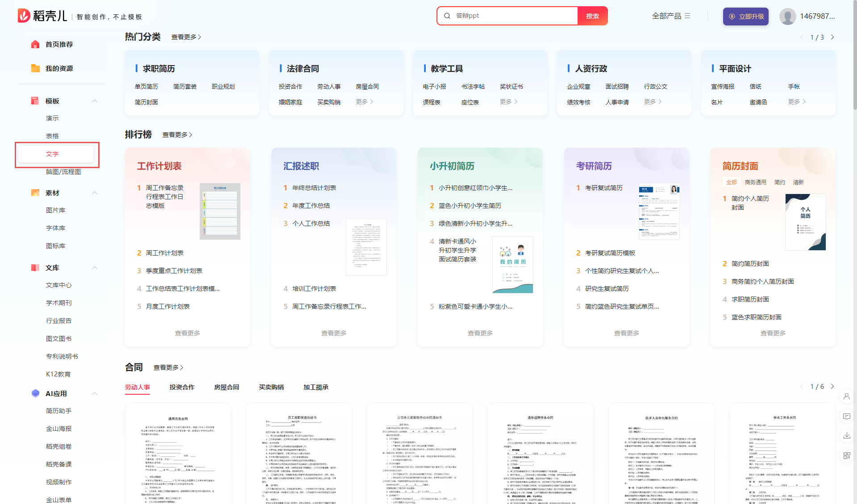Select the 商务通用 filter in 简历封面 card
The image size is (857, 504).
pyautogui.click(x=755, y=182)
